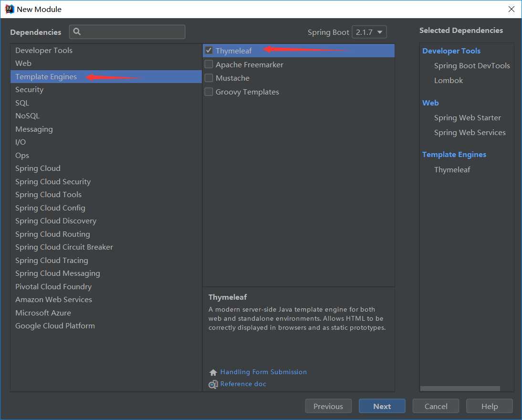The height and width of the screenshot is (420, 522).
Task: Click the search magnifier icon in Dependencies
Action: [77, 31]
